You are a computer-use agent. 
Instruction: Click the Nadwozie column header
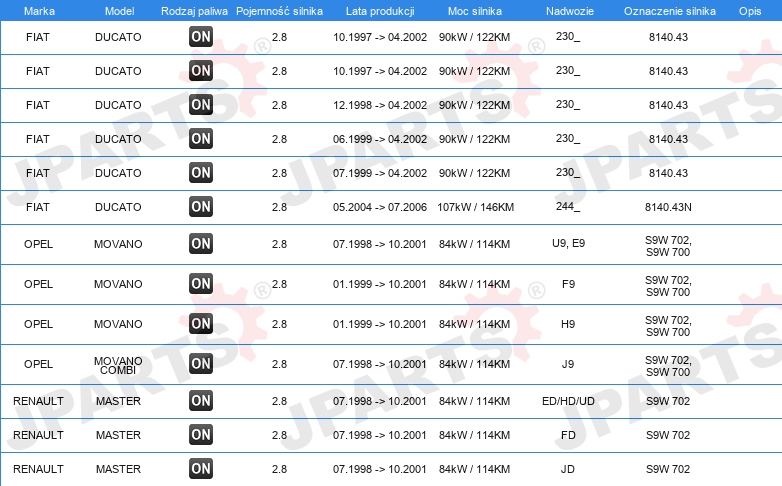[570, 11]
